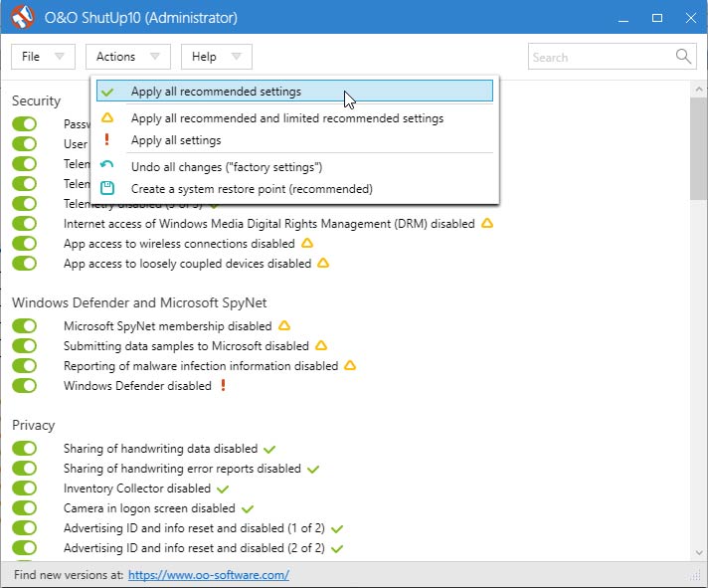Toggle Sharing of handwriting data switch

pyautogui.click(x=25, y=449)
